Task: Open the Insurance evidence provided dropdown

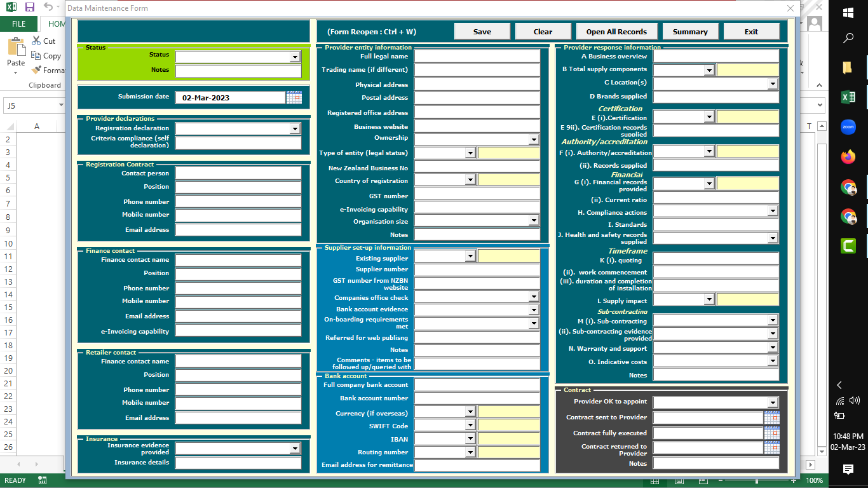Action: point(295,449)
